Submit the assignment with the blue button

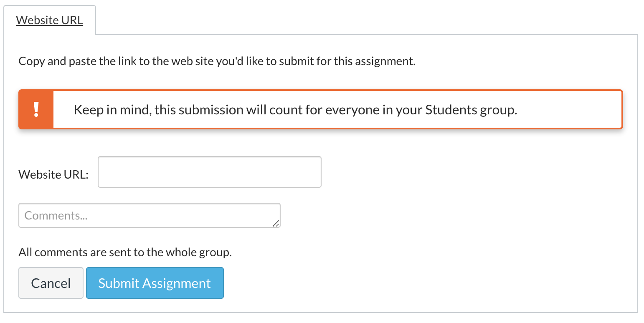(x=155, y=283)
